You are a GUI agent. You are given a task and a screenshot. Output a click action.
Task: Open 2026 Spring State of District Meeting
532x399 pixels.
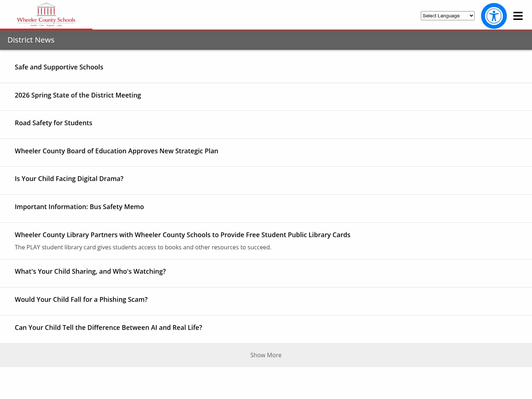pyautogui.click(x=78, y=95)
